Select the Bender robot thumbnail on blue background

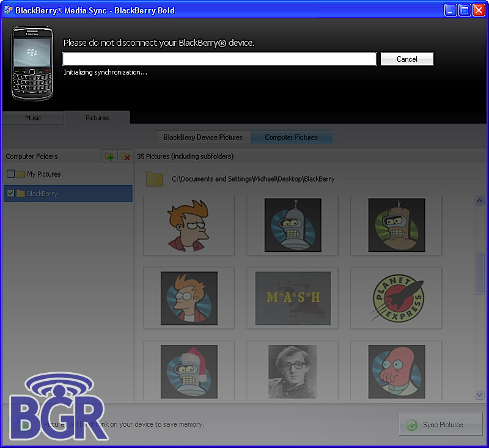[293, 226]
